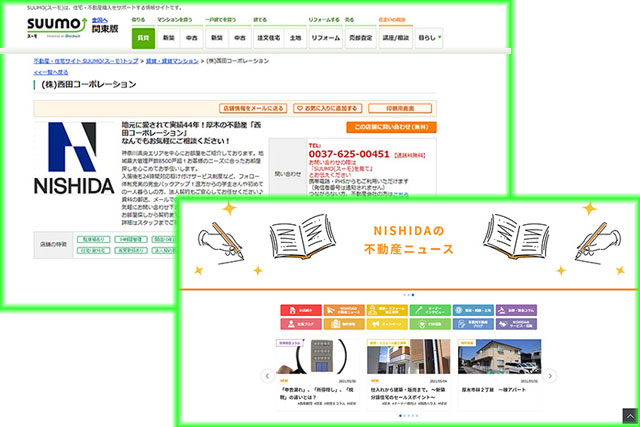640x427 pixels.
Task: Follow the SUUMO top breadcrumb link
Action: [86, 61]
